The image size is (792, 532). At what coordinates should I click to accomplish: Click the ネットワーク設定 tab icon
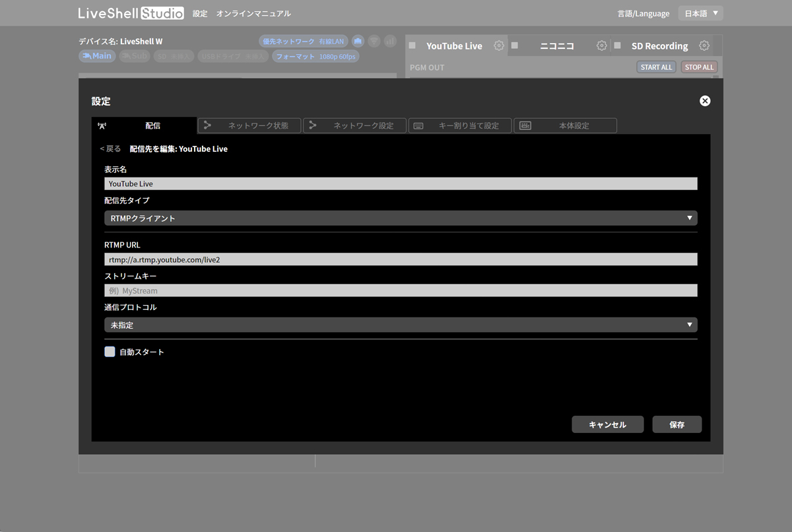click(313, 125)
